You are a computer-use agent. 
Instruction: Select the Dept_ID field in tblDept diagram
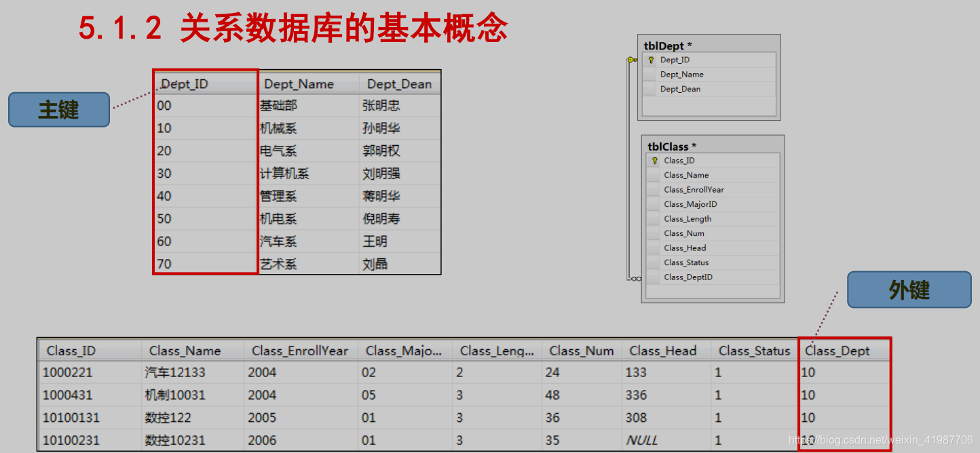(709, 60)
